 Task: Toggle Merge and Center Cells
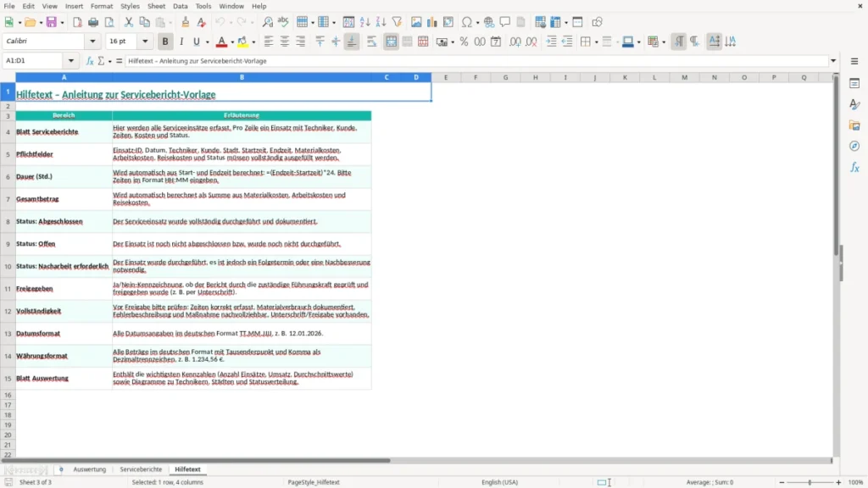click(x=391, y=42)
